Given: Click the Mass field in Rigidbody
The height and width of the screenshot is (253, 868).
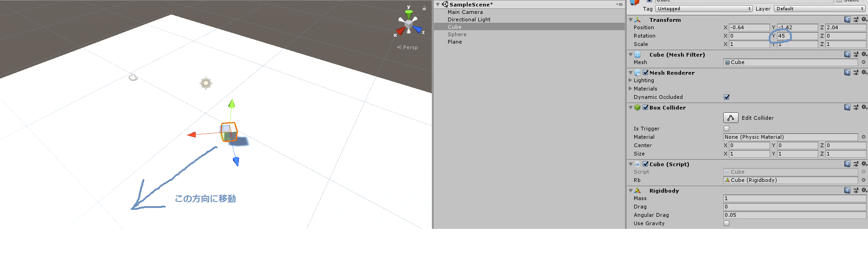Looking at the screenshot, I should (x=795, y=198).
